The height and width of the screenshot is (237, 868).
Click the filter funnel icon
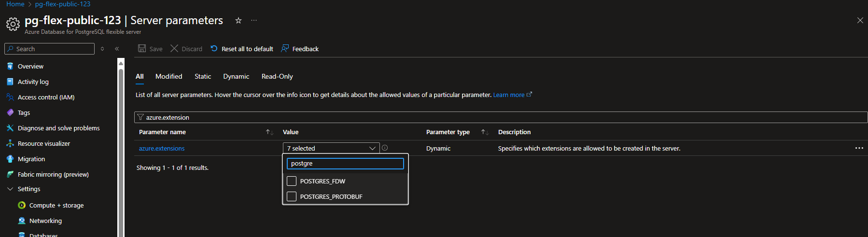(140, 117)
